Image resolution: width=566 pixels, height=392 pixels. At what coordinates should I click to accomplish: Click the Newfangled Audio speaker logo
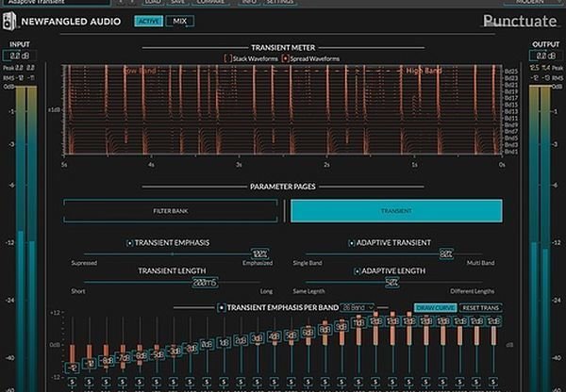tap(9, 21)
